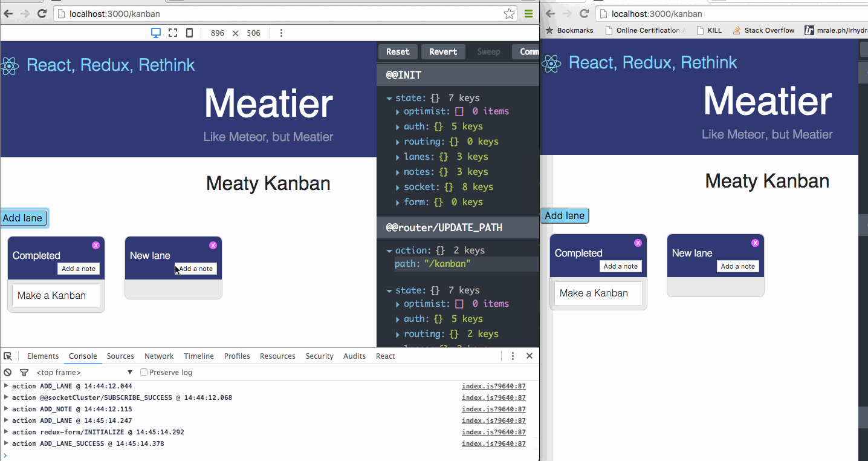This screenshot has width=868, height=461.
Task: Go back in the right browser window
Action: point(551,13)
